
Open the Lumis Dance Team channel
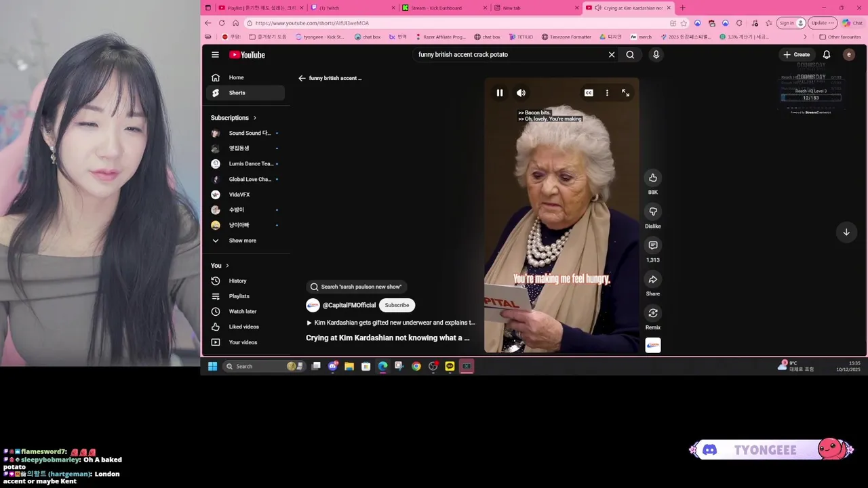pyautogui.click(x=245, y=164)
